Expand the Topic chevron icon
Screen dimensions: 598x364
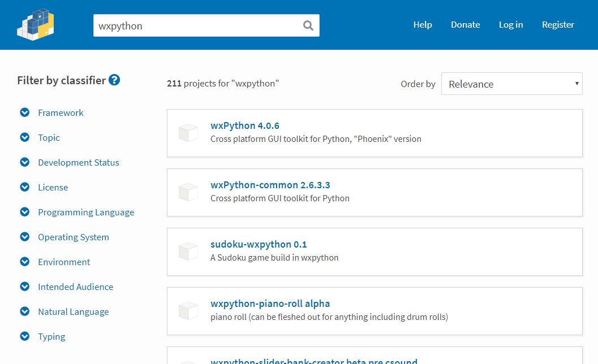[25, 137]
